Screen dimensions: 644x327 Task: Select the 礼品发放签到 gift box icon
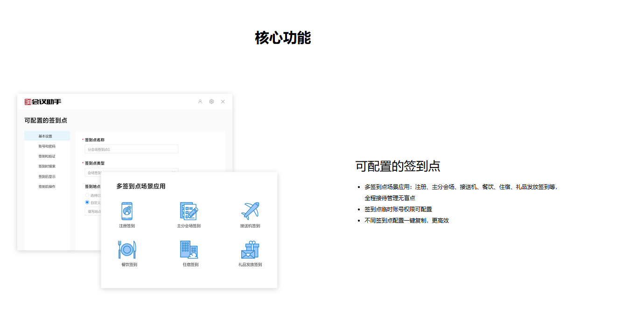coord(250,250)
